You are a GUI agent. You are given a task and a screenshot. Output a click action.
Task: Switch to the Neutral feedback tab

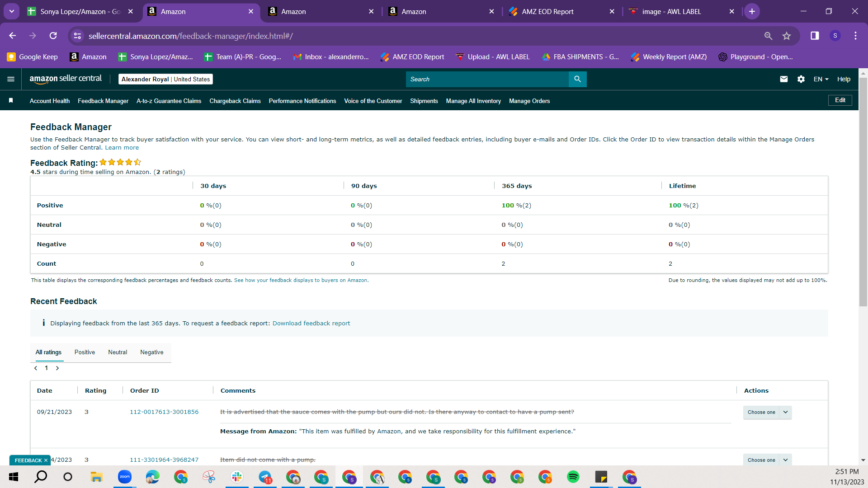coord(118,352)
